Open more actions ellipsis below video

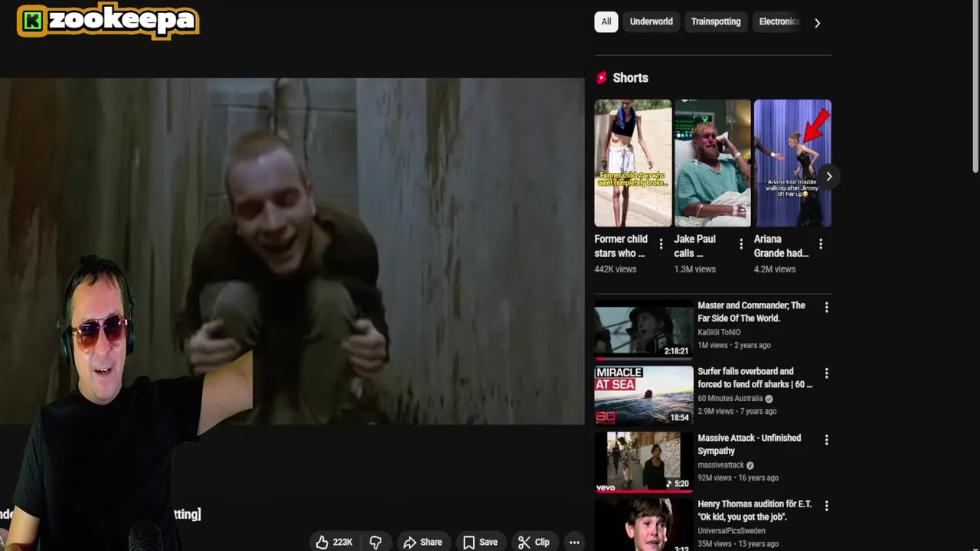pos(574,542)
